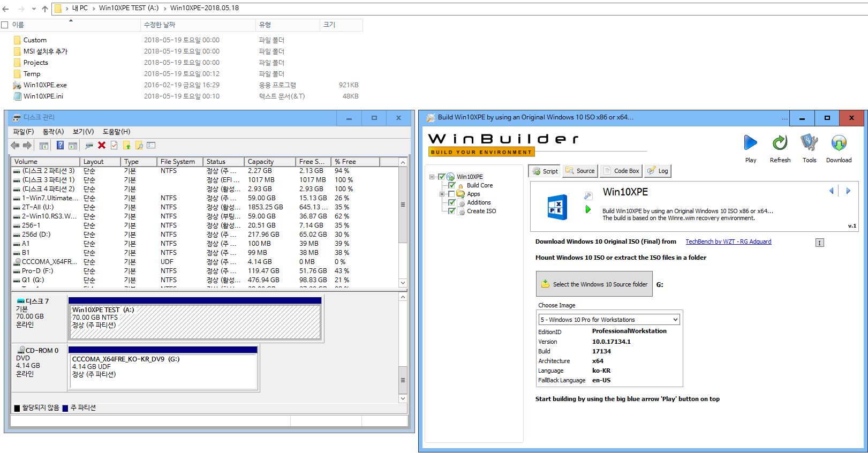Switch to the Script tab in WinBuilder
Screen dimensions: 868x453
(545, 171)
